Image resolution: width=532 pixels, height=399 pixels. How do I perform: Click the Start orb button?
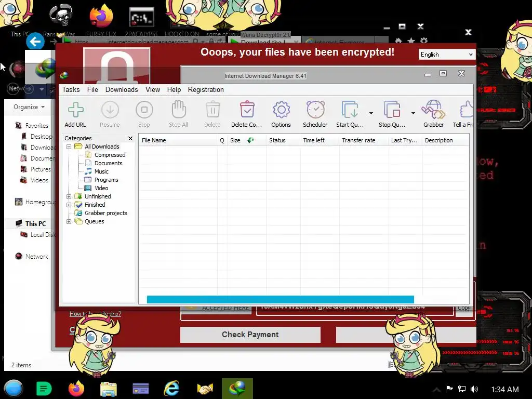point(13,389)
